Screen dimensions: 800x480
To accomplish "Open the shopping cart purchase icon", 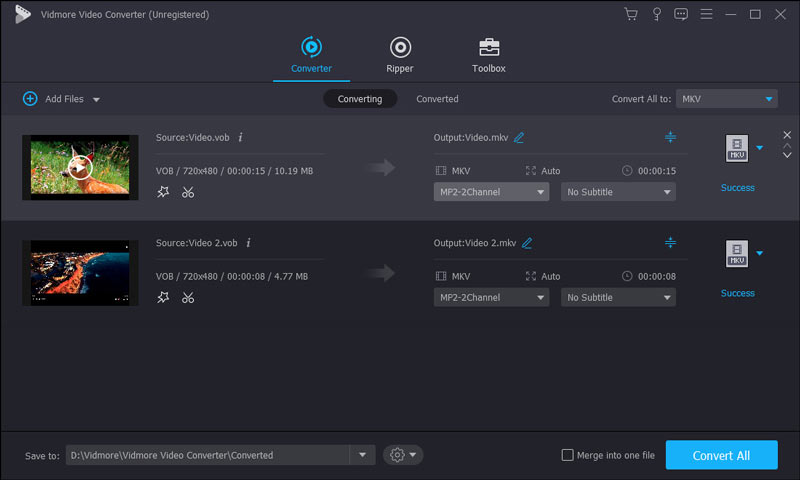I will pos(630,14).
